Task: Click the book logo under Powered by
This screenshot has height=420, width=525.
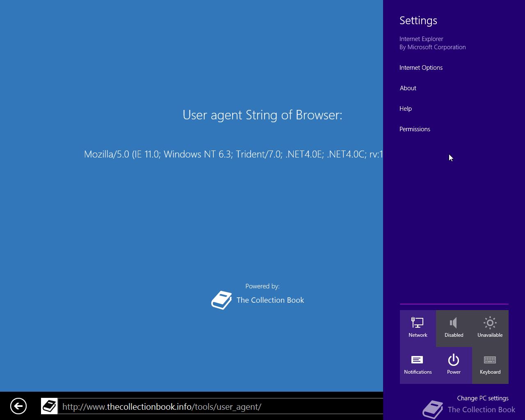Action: pos(221,300)
